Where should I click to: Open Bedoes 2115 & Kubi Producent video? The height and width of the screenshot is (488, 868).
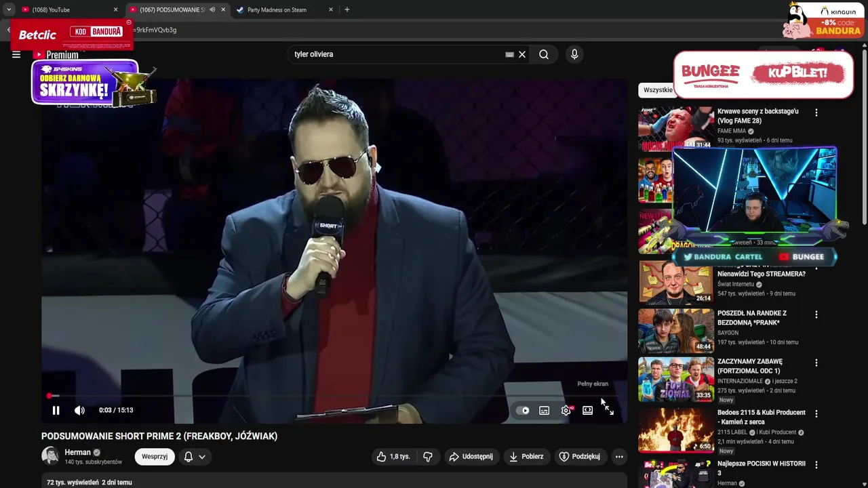click(x=762, y=417)
